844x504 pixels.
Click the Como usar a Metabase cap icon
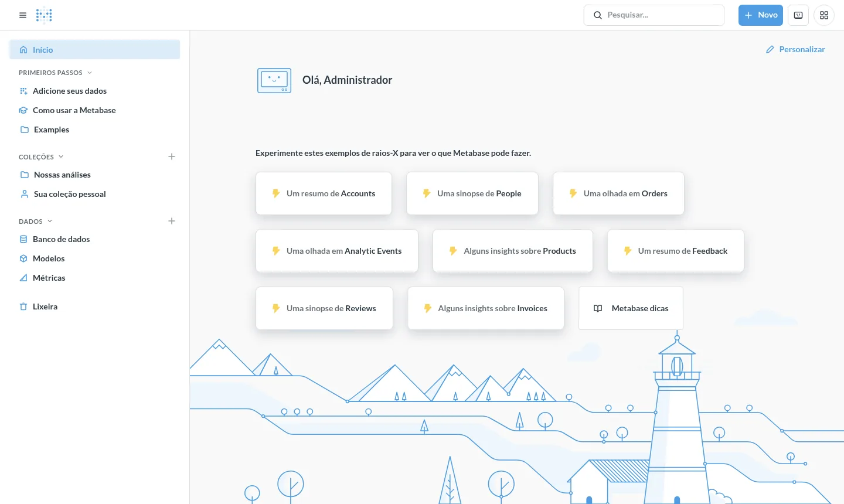23,110
